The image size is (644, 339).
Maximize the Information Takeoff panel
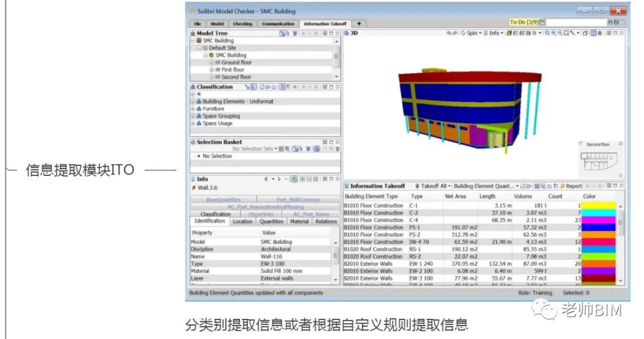[x=615, y=186]
